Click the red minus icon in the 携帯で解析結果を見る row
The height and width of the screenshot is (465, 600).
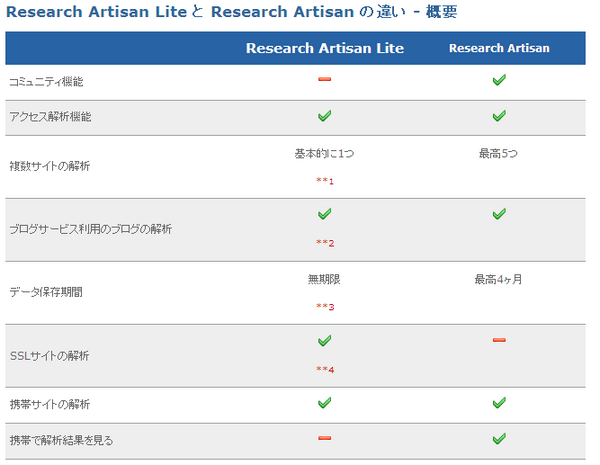[324, 438]
